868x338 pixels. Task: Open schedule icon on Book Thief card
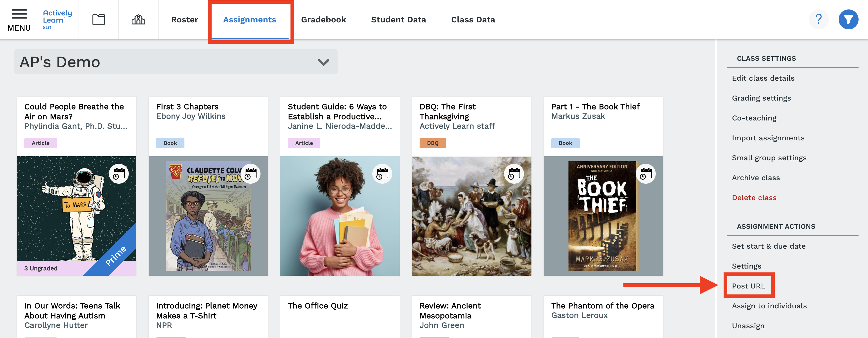point(646,173)
